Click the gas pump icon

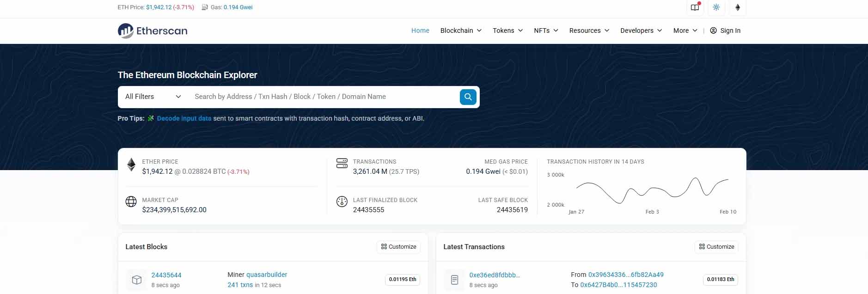(205, 7)
